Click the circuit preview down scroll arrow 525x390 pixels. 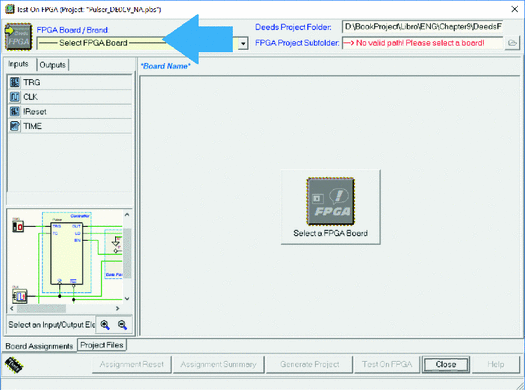point(127,299)
